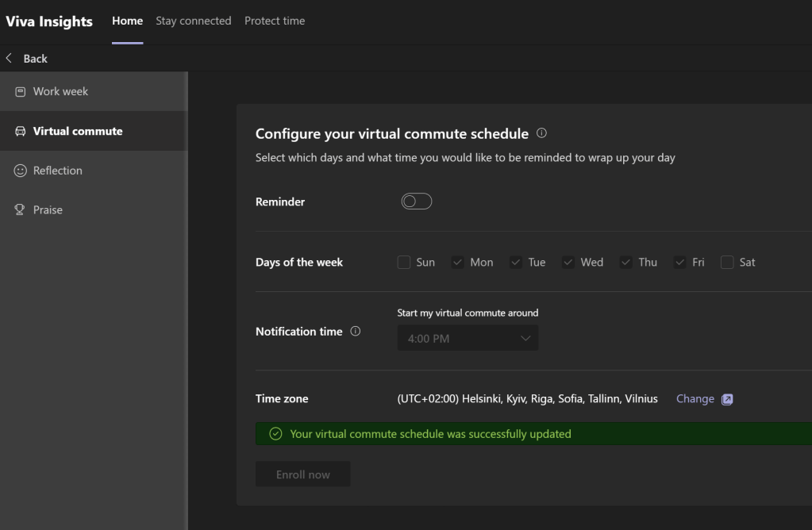The image size is (812, 530).
Task: Open the 4:00 PM time dropdown
Action: pos(468,339)
